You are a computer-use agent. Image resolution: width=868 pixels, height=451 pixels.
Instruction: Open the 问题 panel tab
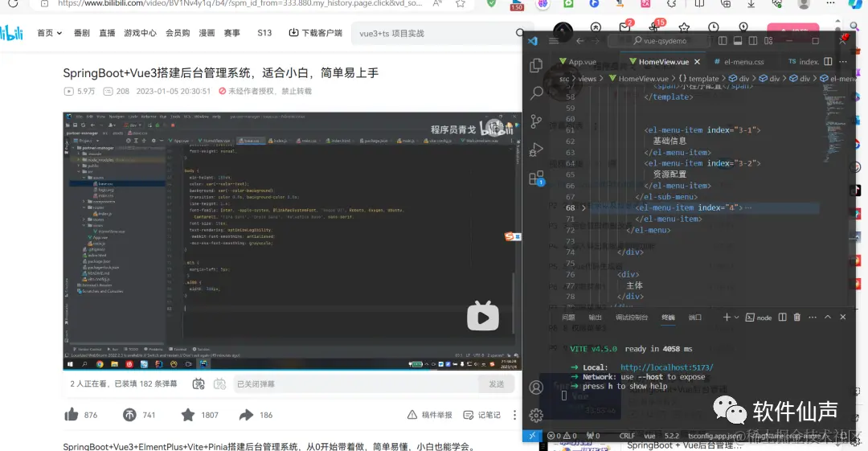[568, 318]
